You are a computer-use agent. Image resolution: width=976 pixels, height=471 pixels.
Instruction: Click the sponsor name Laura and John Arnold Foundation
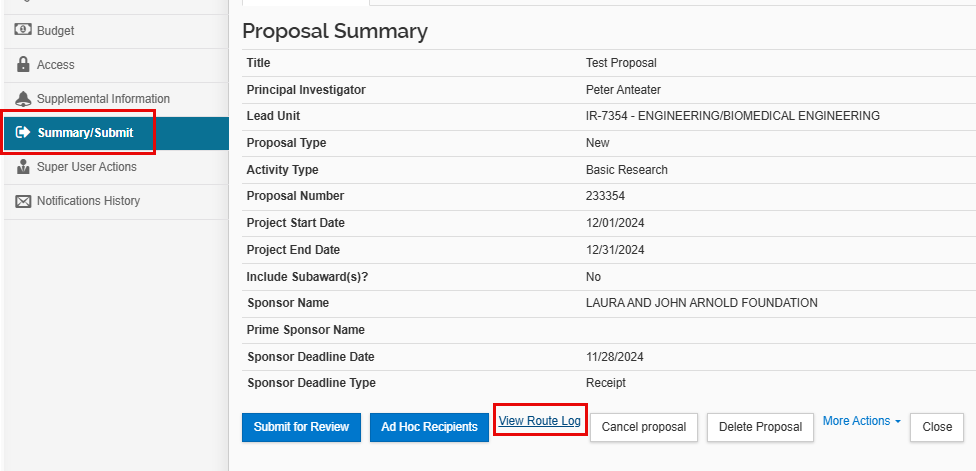(701, 303)
